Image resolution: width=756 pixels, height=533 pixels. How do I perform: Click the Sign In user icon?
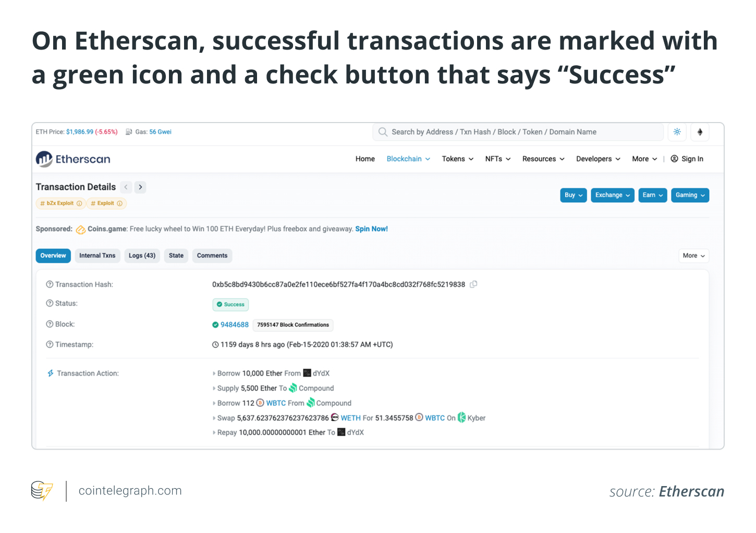(x=674, y=159)
